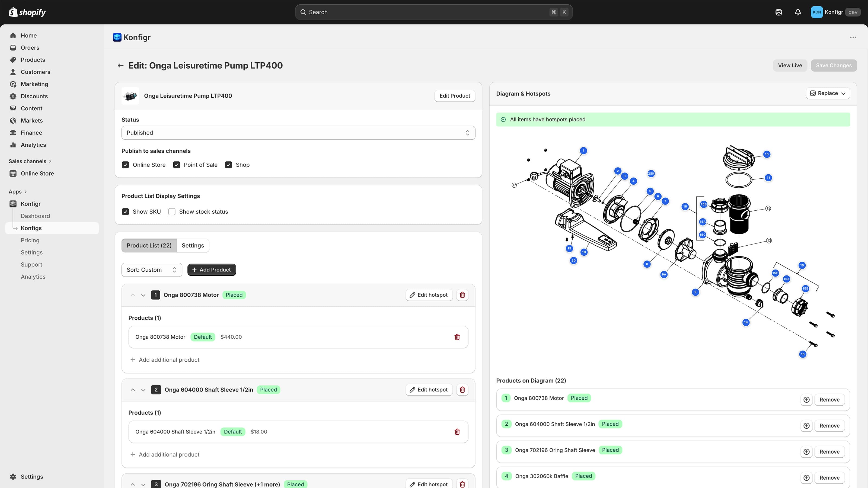
Task: Add hotspot for Onga 302060k Baffle row
Action: point(806,477)
